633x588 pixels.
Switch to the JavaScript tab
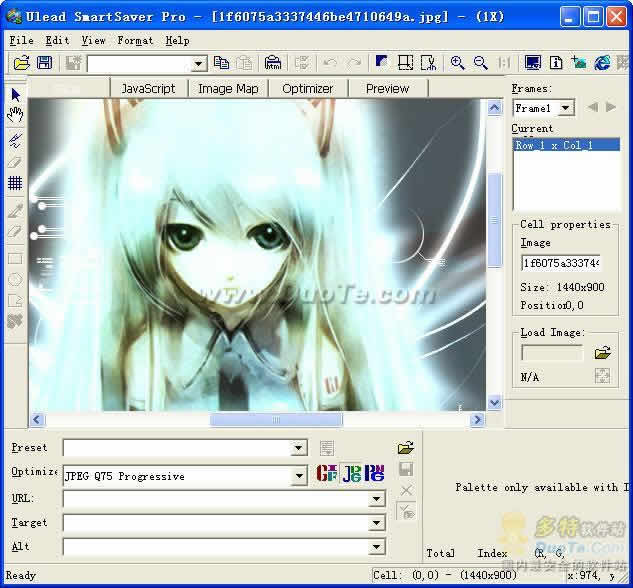(148, 88)
